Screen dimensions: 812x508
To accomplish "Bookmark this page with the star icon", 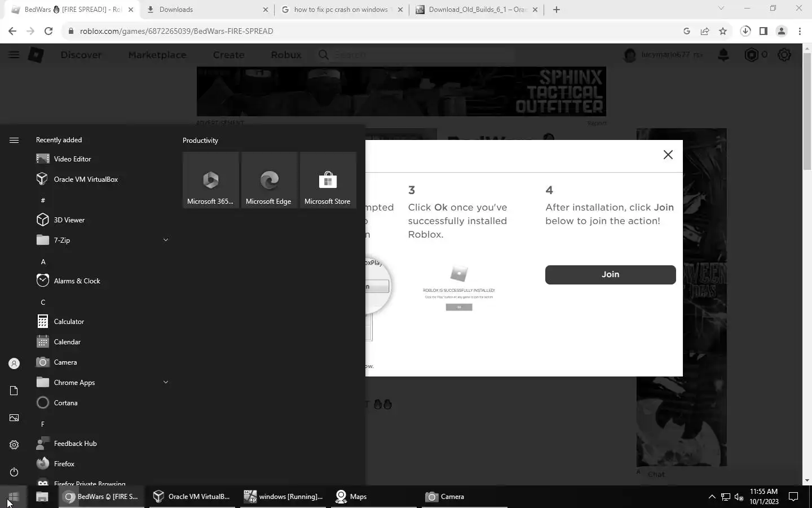I will [723, 31].
